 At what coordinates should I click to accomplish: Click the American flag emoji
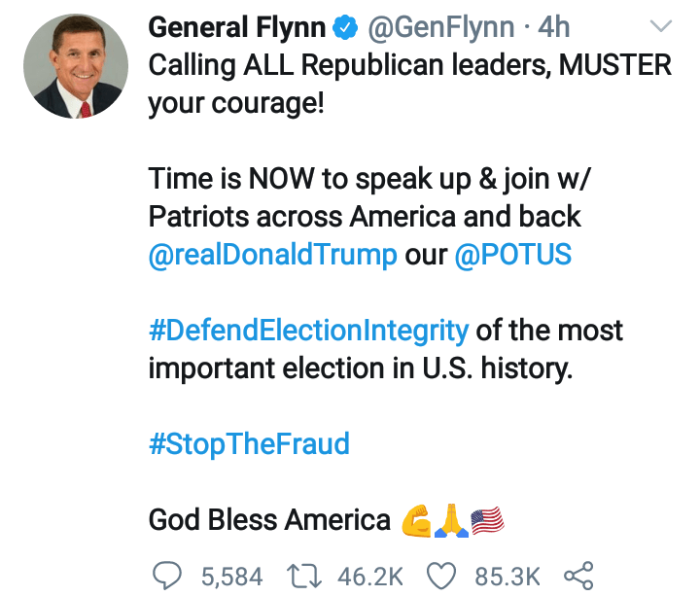click(487, 521)
